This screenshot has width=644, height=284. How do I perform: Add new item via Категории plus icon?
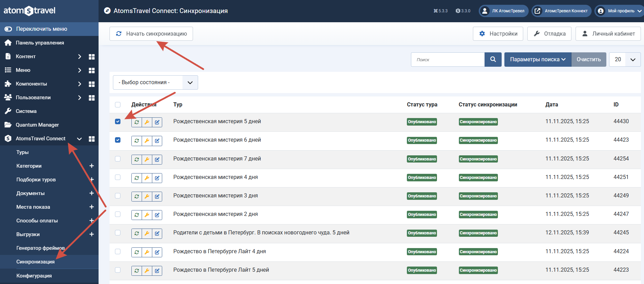coord(91,166)
